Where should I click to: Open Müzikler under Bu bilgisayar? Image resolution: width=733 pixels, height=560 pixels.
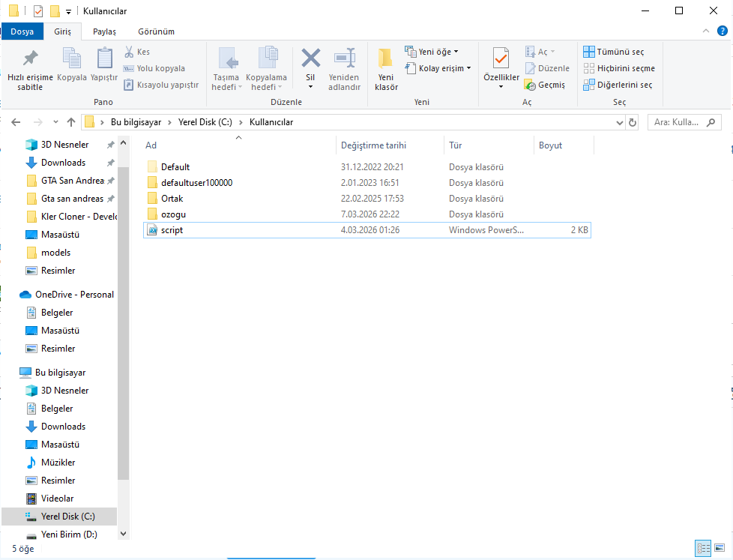point(58,463)
